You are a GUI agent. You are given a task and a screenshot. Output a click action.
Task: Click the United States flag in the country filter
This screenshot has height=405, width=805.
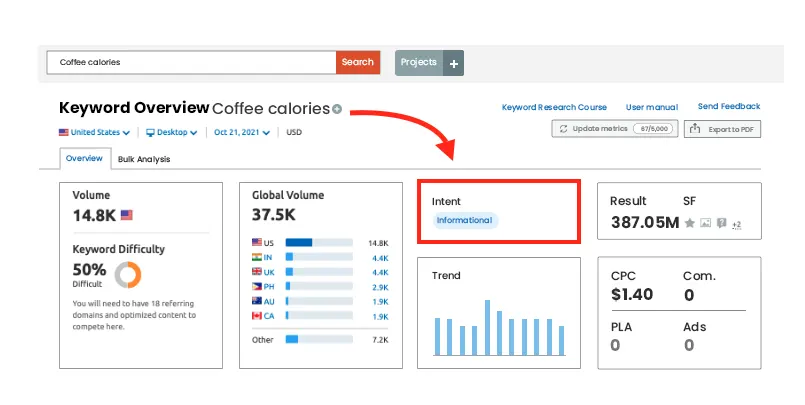64,132
